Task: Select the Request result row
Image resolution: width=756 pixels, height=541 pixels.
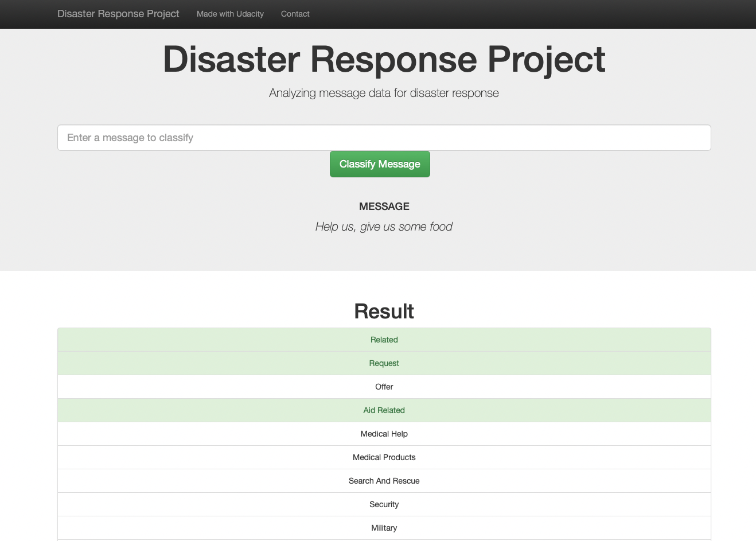Action: [384, 363]
